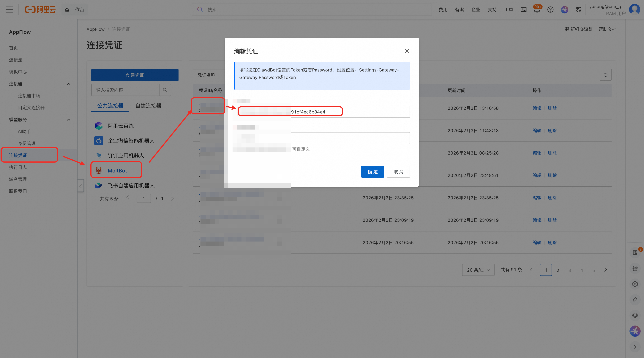644x358 pixels.
Task: Collapse the 连接器 sidebar section
Action: [x=69, y=84]
